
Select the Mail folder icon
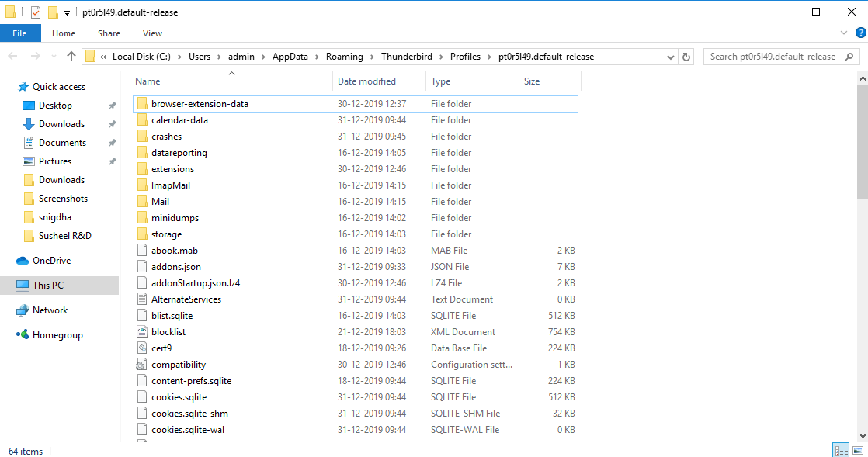(x=142, y=202)
